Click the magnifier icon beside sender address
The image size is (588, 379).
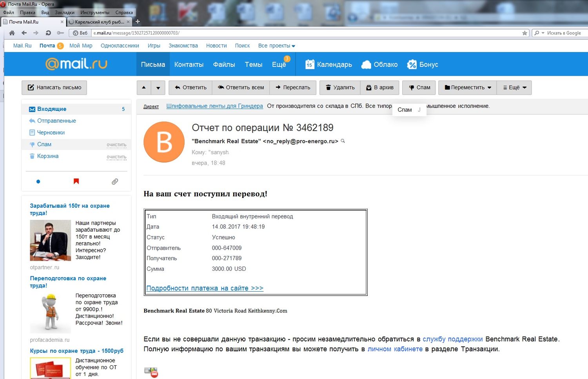343,141
